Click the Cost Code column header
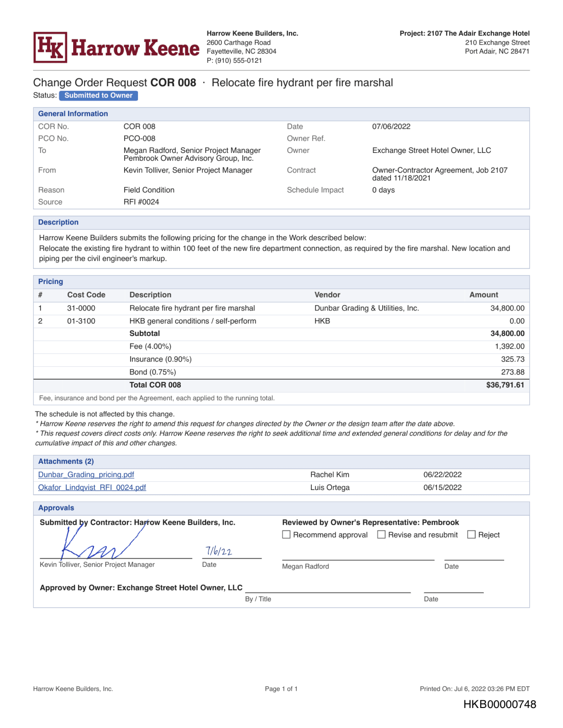563x728 pixels. pyautogui.click(x=86, y=295)
